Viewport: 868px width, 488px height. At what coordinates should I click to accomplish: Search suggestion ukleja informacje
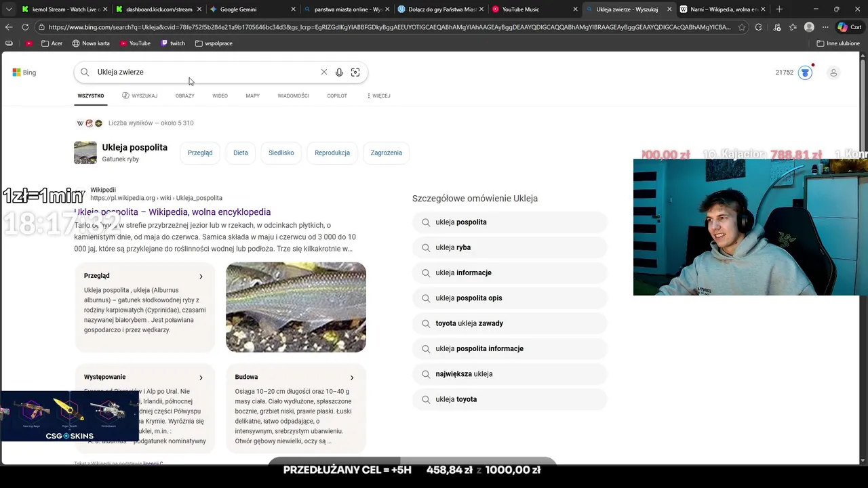point(510,272)
